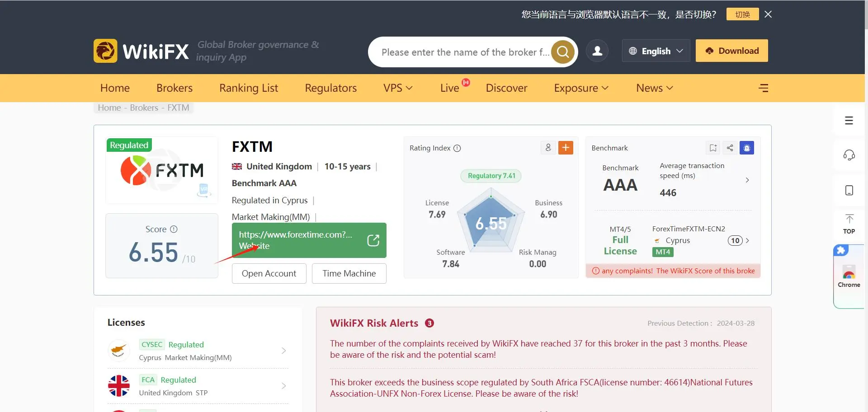Open the Brokers menu item
This screenshot has width=868, height=412.
(175, 88)
